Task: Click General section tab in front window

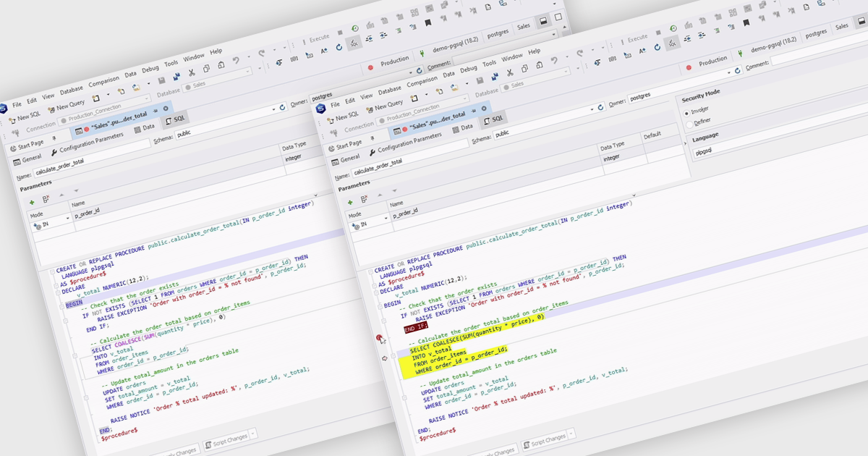Action: click(x=346, y=159)
